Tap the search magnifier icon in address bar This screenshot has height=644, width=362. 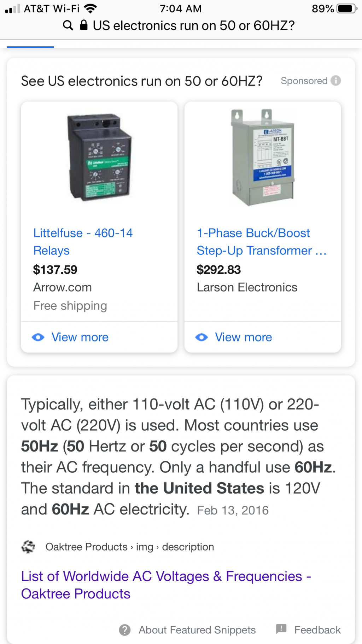point(68,25)
